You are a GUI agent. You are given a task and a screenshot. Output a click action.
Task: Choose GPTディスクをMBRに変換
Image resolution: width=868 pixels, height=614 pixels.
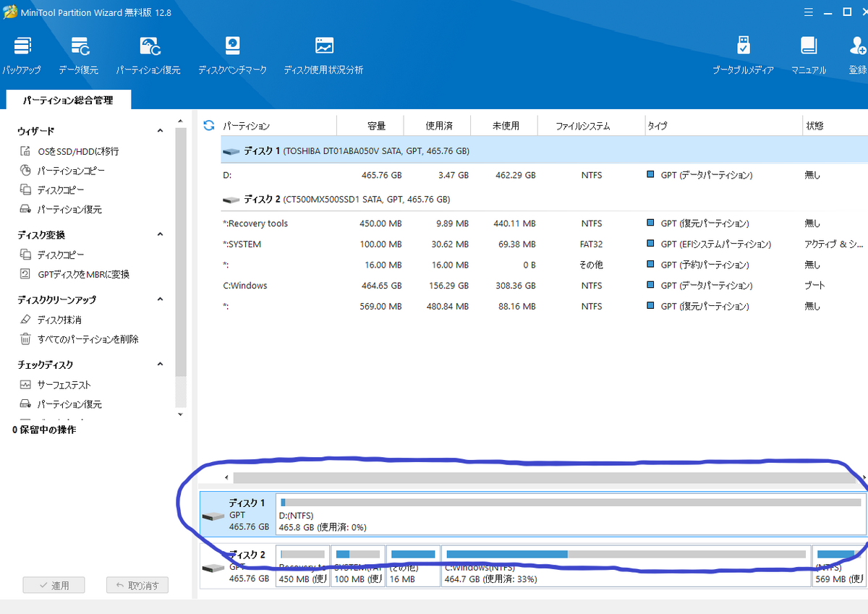pyautogui.click(x=75, y=275)
